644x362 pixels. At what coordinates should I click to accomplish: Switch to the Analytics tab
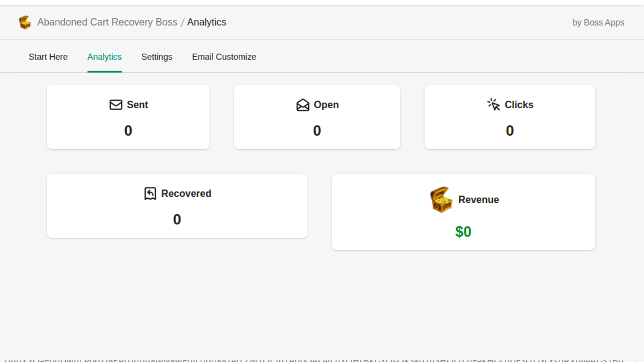pyautogui.click(x=104, y=57)
